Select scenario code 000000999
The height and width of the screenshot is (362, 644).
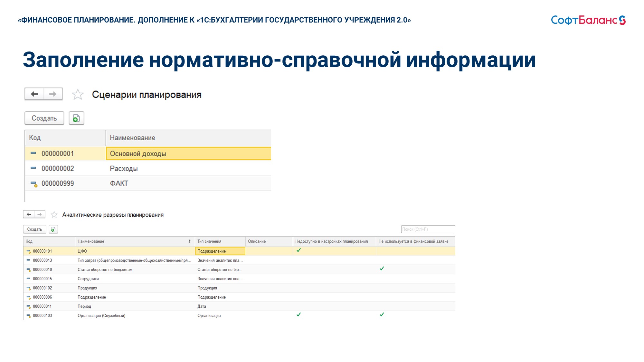coord(58,183)
